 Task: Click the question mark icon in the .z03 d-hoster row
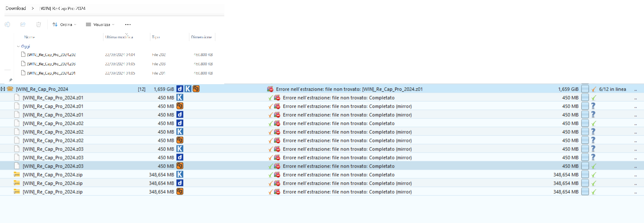pos(593,157)
